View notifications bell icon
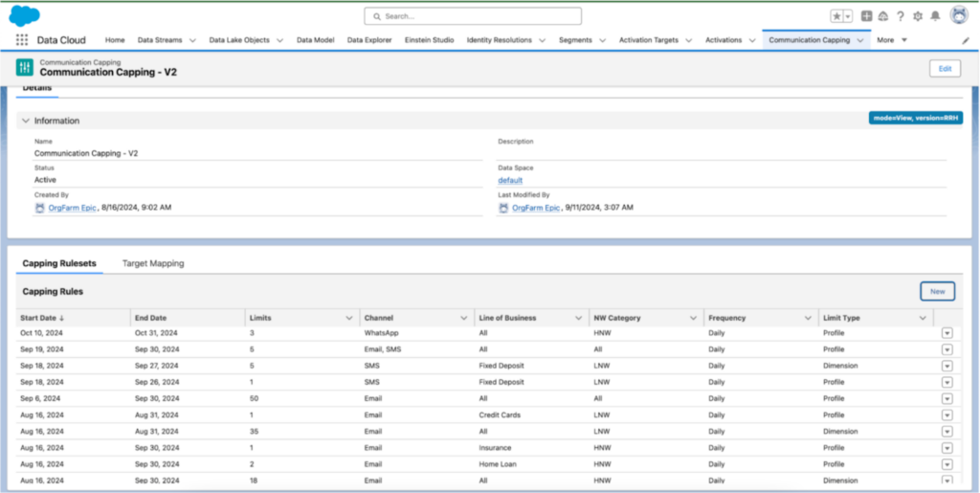 pyautogui.click(x=935, y=16)
